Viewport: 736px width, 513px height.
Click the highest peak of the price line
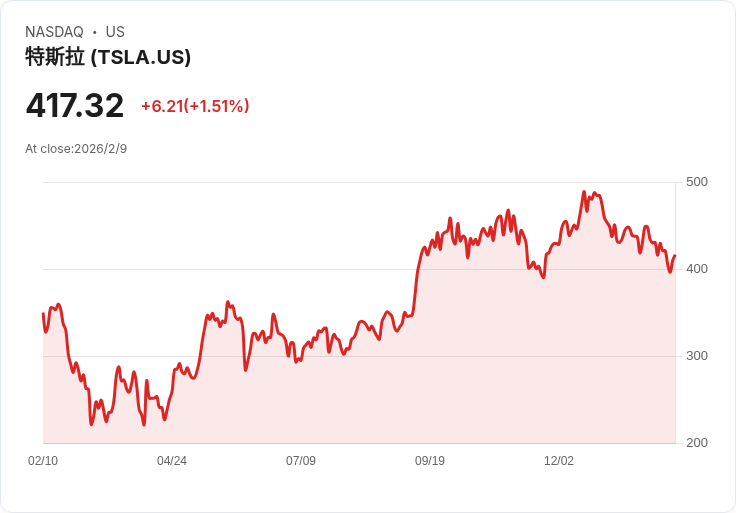click(583, 192)
